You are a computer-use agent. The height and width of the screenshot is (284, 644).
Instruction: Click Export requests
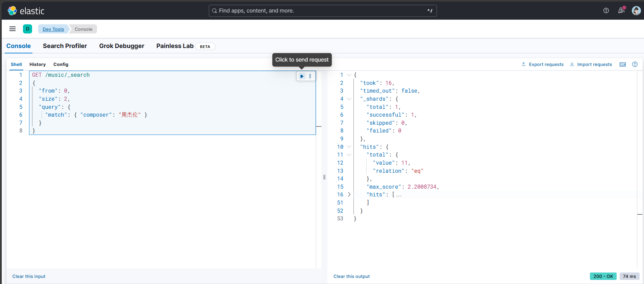(x=543, y=65)
